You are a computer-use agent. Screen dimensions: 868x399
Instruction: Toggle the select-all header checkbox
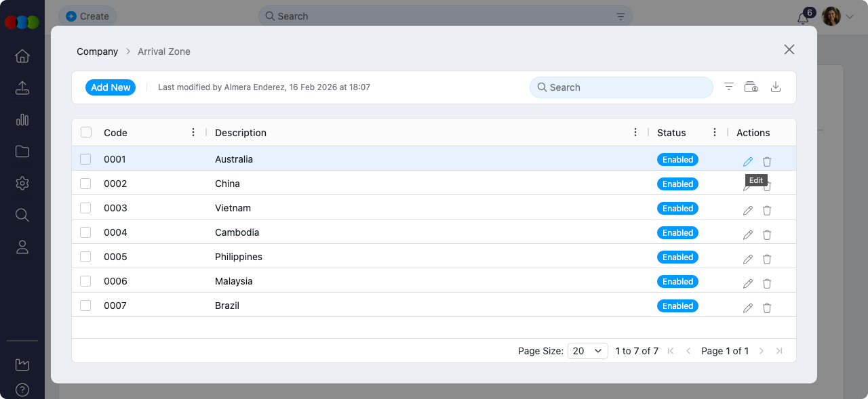86,132
